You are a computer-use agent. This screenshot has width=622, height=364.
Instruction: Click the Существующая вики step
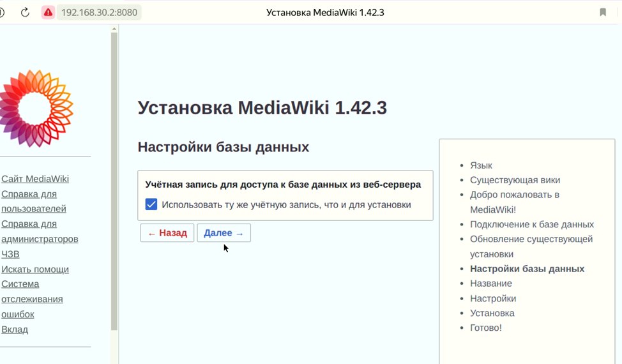(x=515, y=180)
